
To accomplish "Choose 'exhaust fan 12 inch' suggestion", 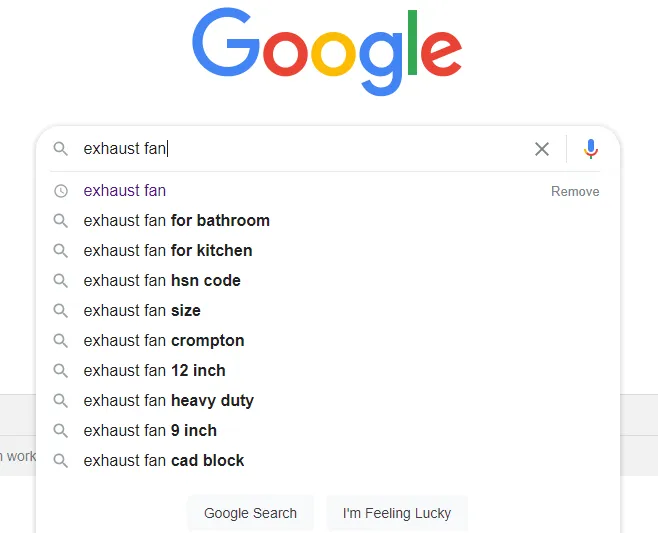I will (155, 371).
